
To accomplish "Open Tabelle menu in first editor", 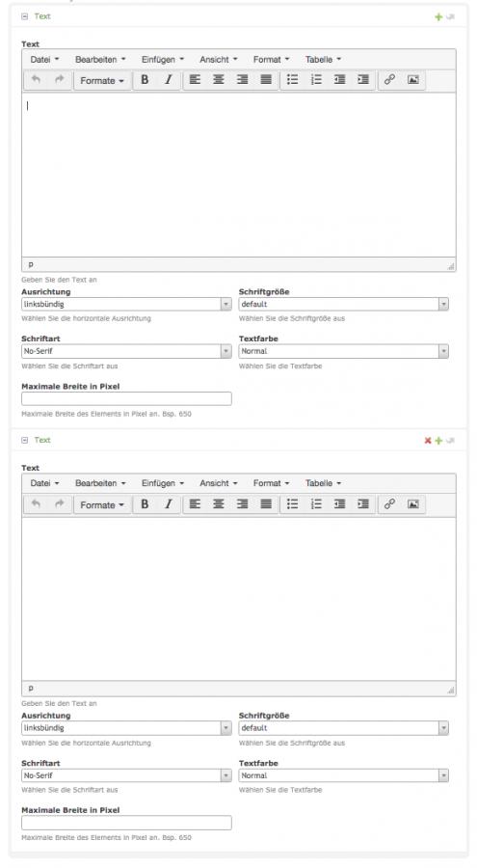I will point(323,59).
